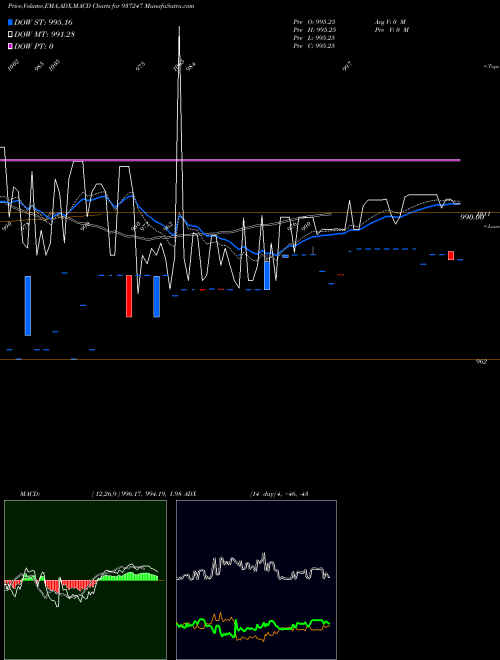Select the 'DOW PT: 0' legend text
This screenshot has height=660, width=500.
[x=34, y=46]
